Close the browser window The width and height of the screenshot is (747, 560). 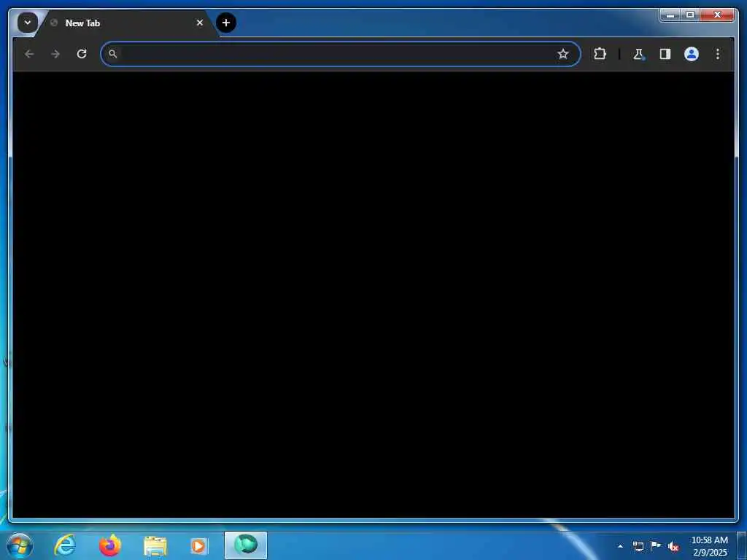pyautogui.click(x=717, y=15)
